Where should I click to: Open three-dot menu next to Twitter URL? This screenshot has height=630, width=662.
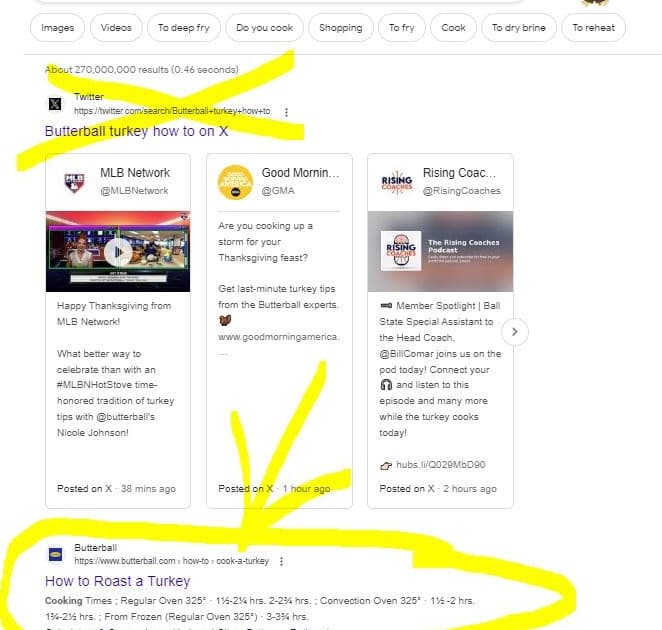287,112
